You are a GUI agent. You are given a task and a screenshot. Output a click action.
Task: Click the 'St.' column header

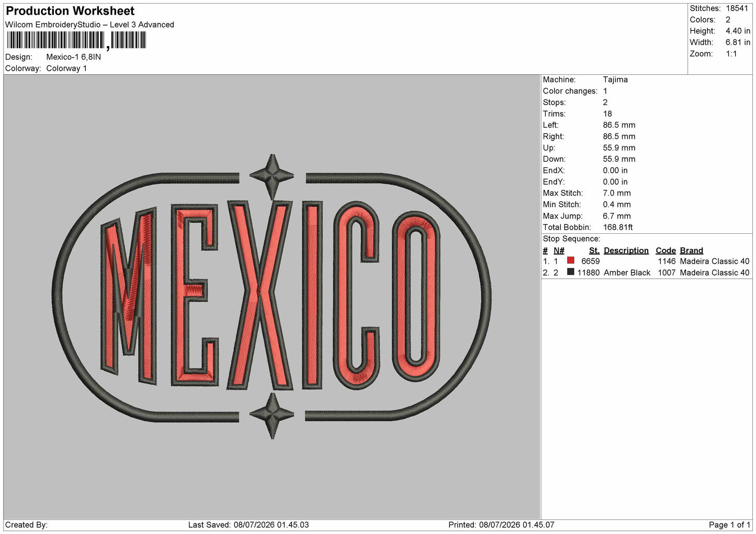[594, 251]
